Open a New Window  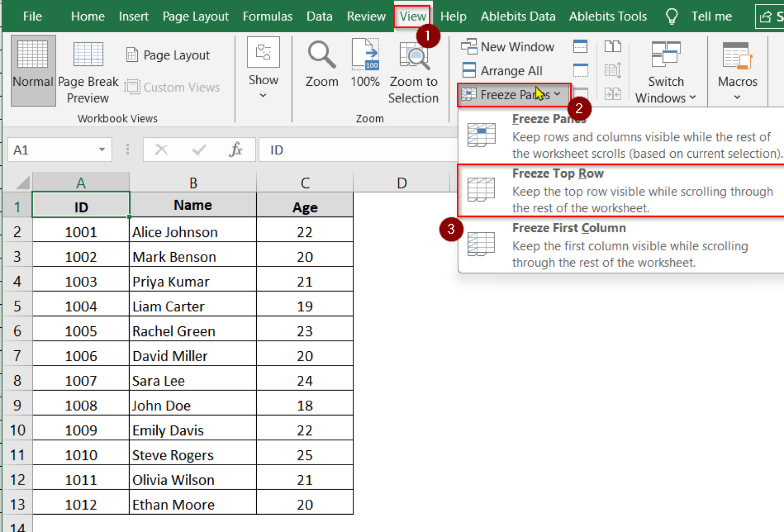(509, 46)
